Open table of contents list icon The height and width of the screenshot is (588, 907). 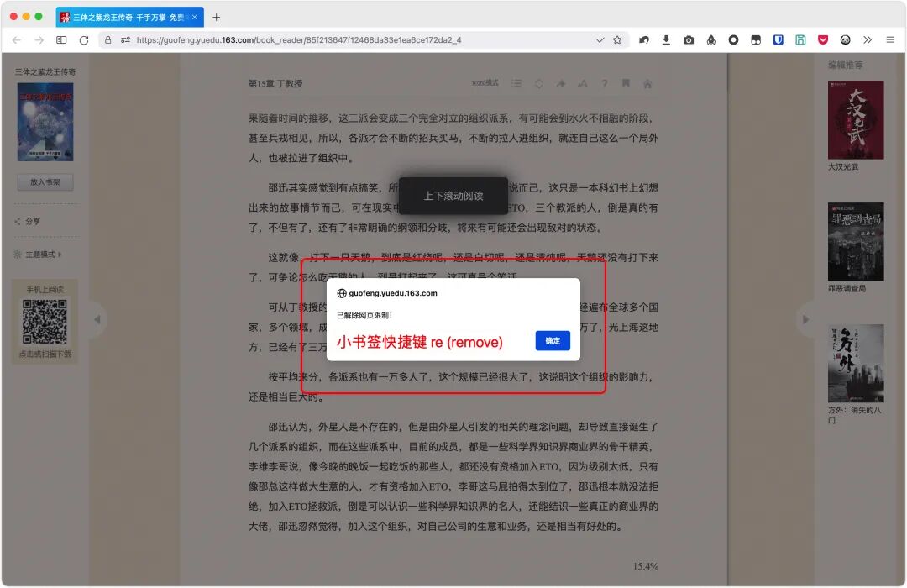[516, 84]
